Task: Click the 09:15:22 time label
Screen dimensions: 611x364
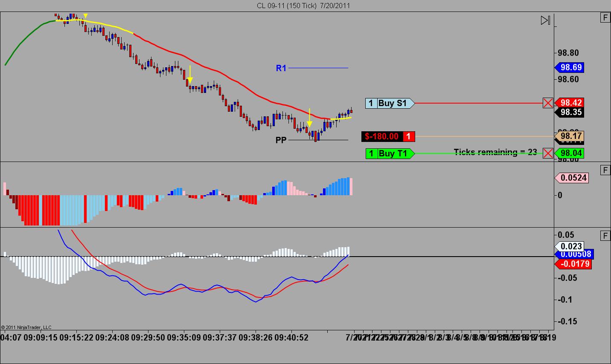Action: 76,338
